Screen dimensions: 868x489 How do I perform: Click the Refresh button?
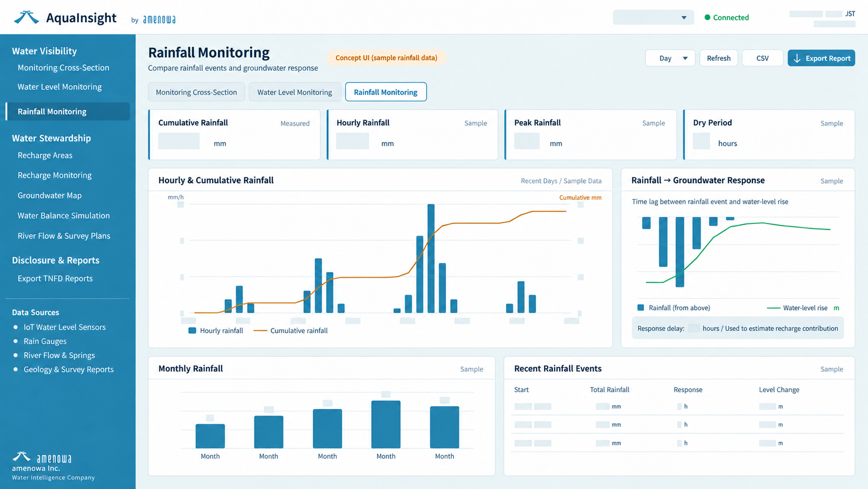tap(718, 58)
